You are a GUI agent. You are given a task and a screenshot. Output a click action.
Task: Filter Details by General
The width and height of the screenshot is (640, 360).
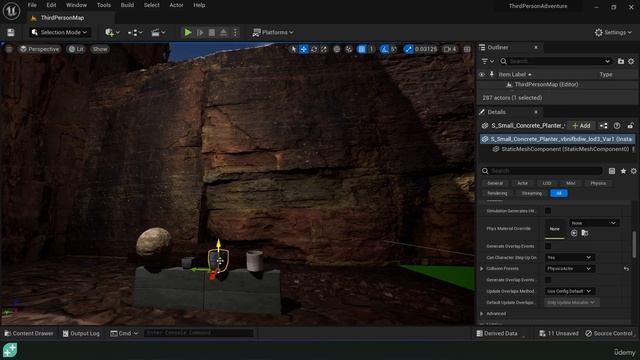pyautogui.click(x=495, y=183)
